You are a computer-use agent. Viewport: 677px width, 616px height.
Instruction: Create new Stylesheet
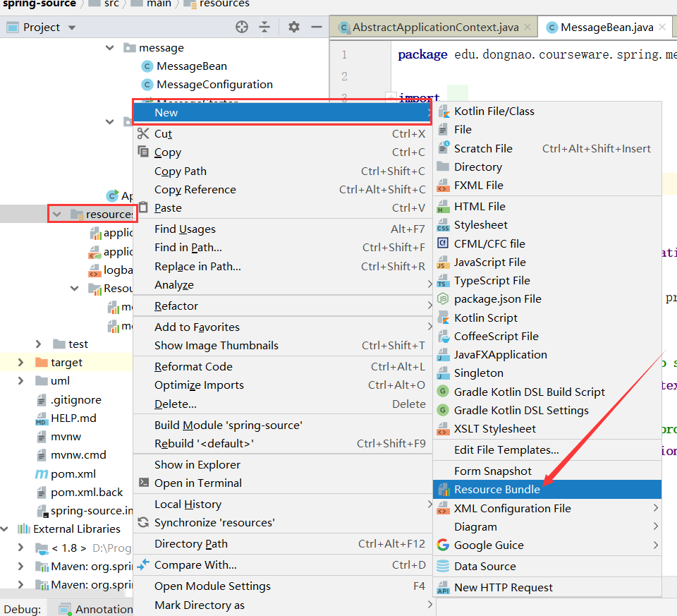[x=547, y=225]
